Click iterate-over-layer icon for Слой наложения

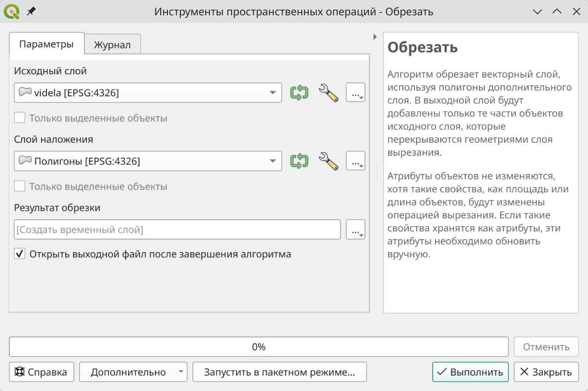(x=299, y=161)
